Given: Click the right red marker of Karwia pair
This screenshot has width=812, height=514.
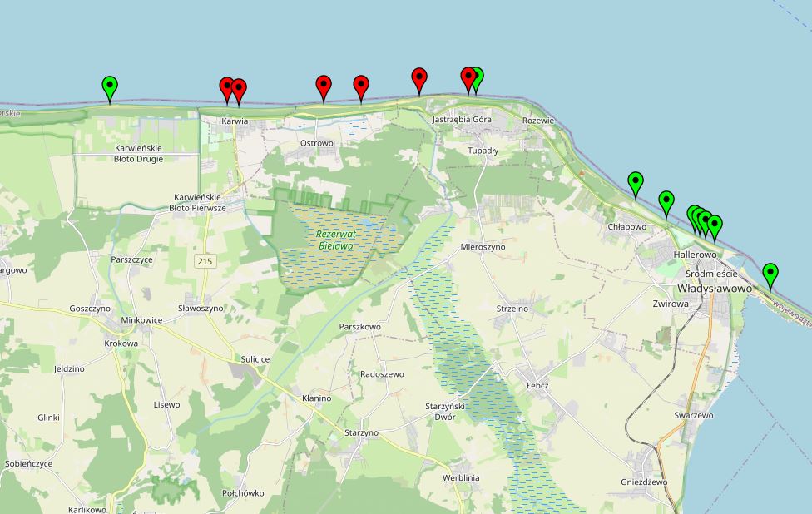Looking at the screenshot, I should pos(239,89).
